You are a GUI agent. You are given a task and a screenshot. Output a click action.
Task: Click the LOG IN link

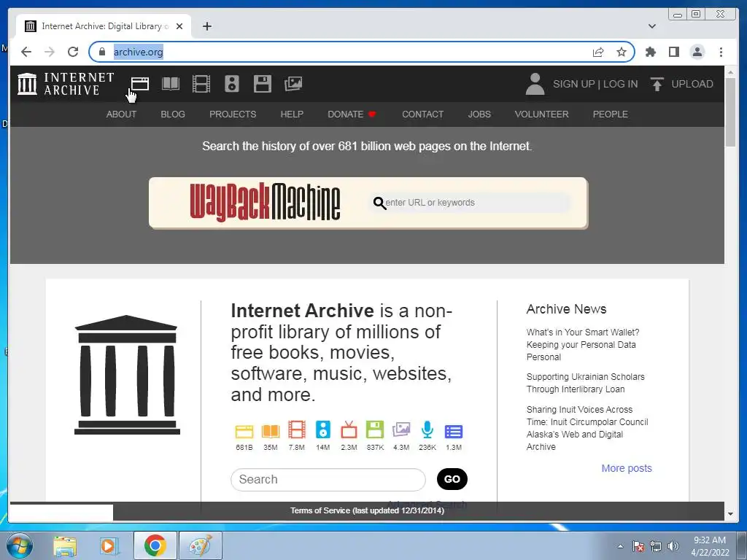point(620,84)
